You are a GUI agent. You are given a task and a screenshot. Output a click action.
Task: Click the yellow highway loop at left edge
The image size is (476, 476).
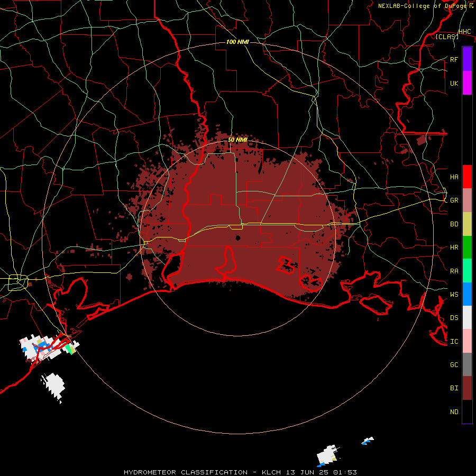click(18, 282)
